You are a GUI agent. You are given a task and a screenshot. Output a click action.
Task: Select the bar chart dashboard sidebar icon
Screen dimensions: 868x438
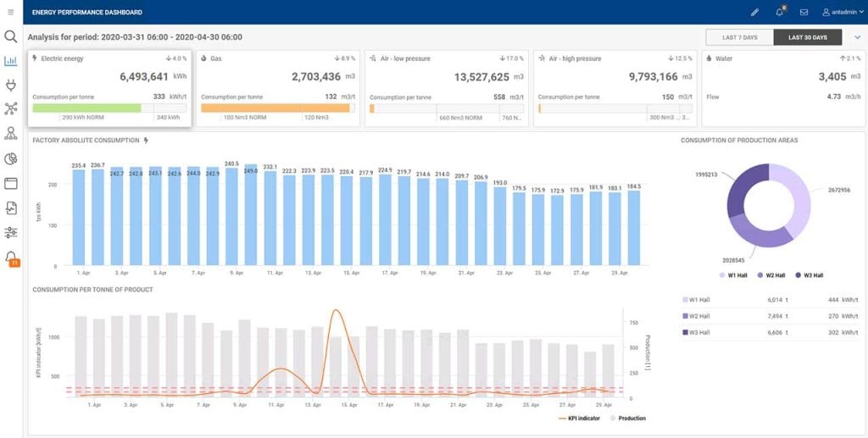coord(10,61)
